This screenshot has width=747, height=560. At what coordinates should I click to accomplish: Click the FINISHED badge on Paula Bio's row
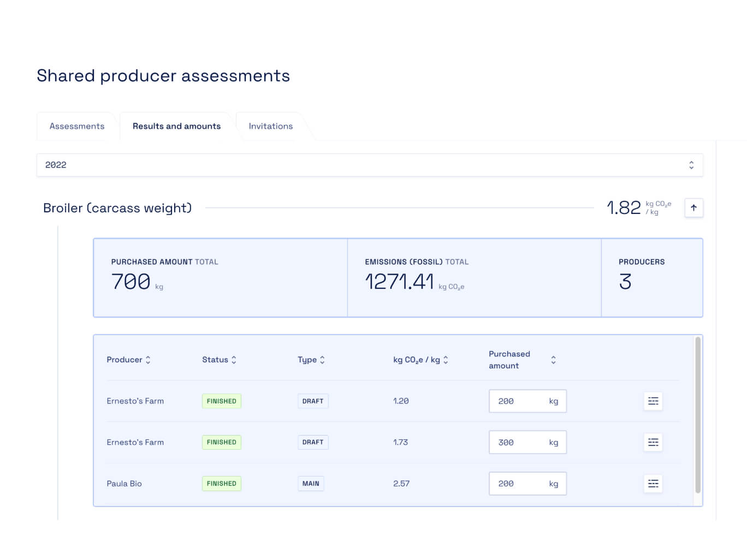221,483
